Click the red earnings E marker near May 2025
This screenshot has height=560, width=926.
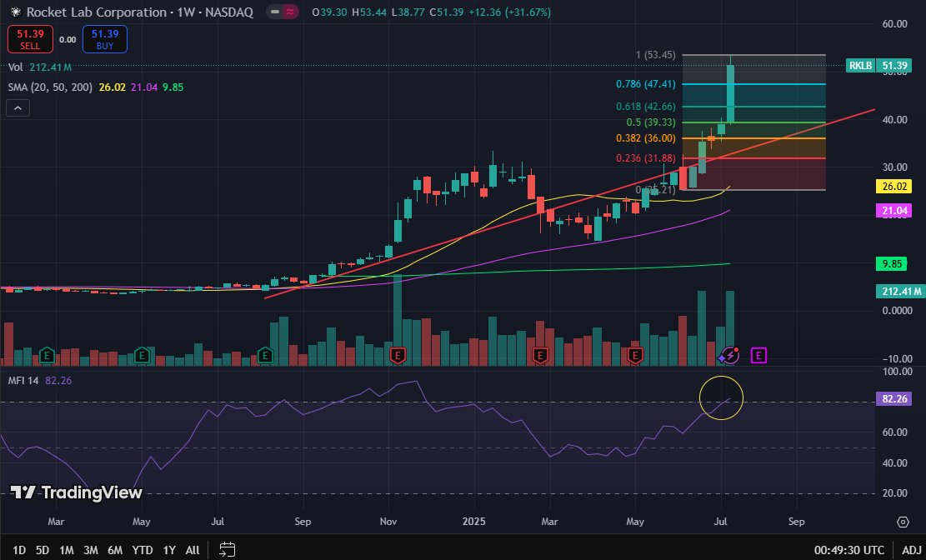(635, 356)
